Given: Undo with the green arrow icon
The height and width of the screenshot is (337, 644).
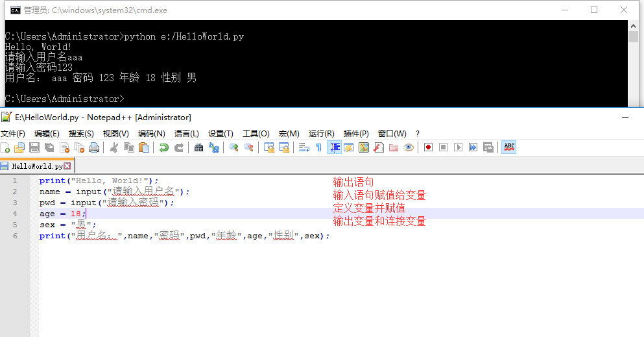Looking at the screenshot, I should [164, 147].
